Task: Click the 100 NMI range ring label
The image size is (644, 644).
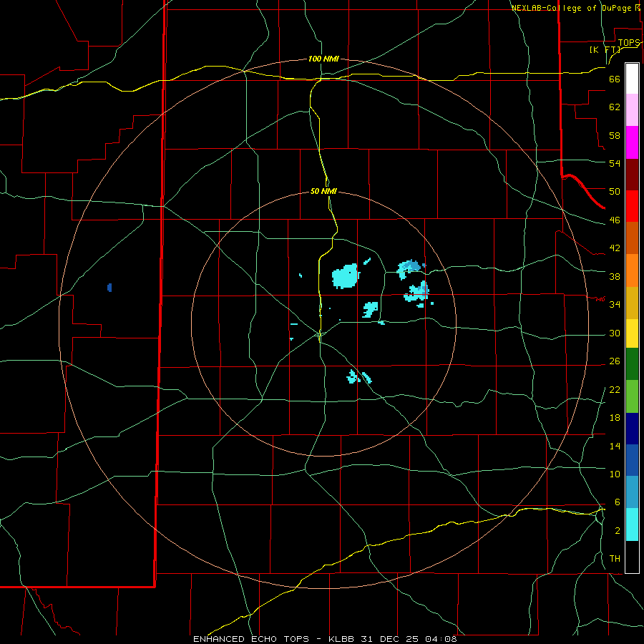Action: tap(323, 59)
